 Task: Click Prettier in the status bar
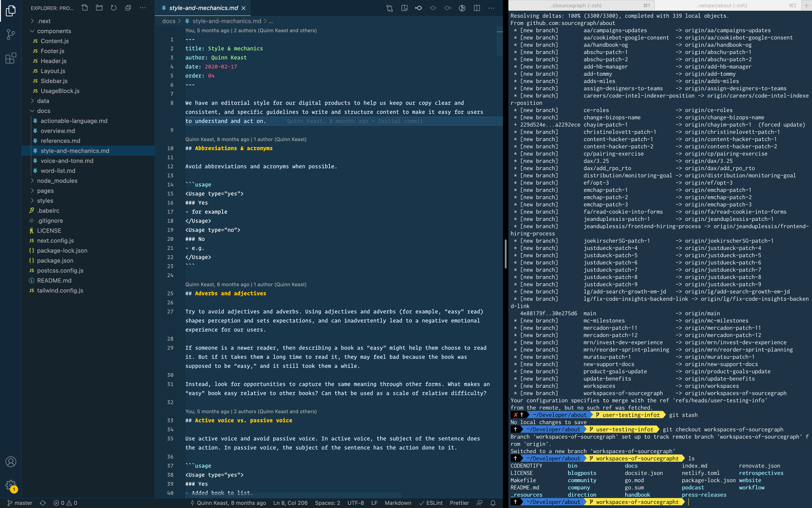[459, 503]
